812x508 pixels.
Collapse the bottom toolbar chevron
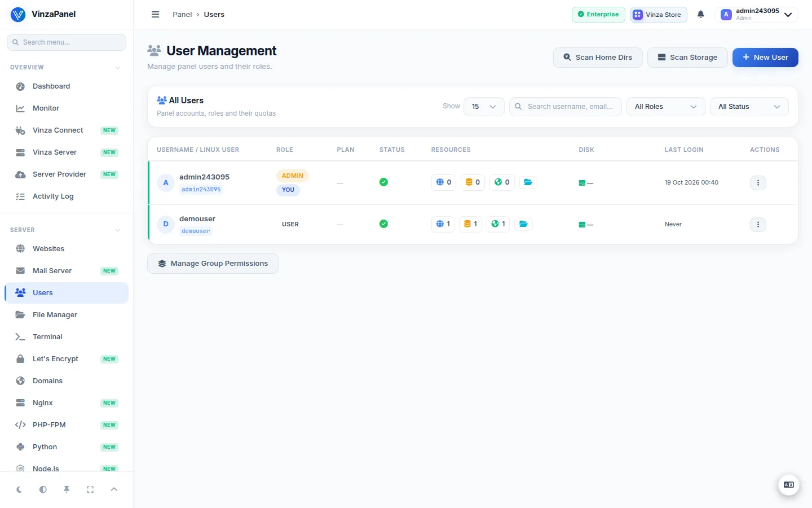click(114, 490)
